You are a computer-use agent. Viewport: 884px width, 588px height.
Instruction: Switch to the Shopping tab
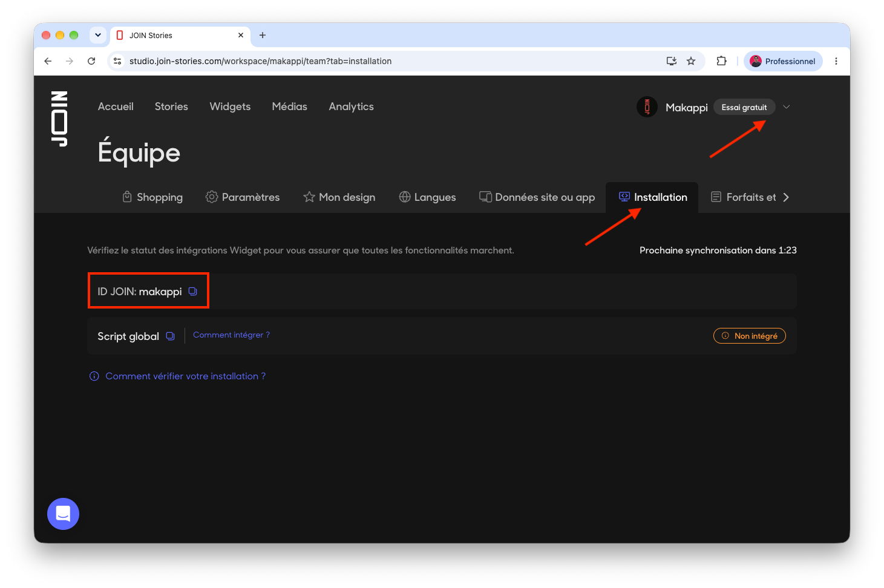(152, 197)
